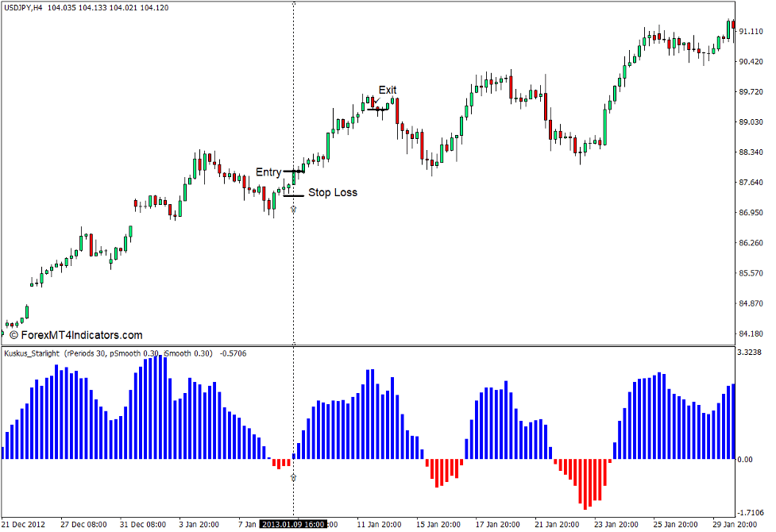Open the ForexMT4Indicators.com copyright link
776x532 pixels.
click(x=79, y=335)
